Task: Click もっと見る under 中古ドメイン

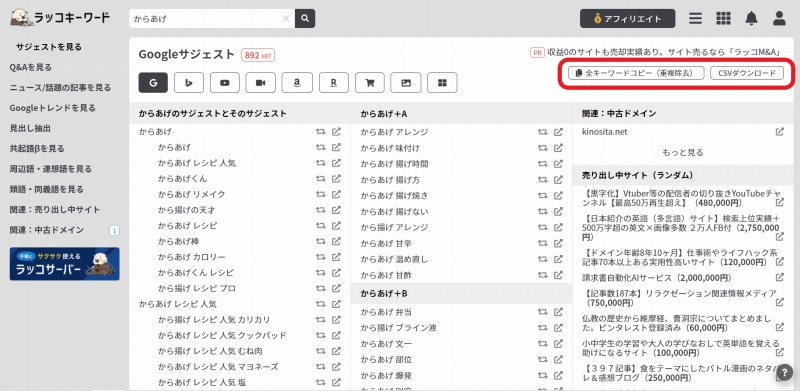Action: (683, 153)
